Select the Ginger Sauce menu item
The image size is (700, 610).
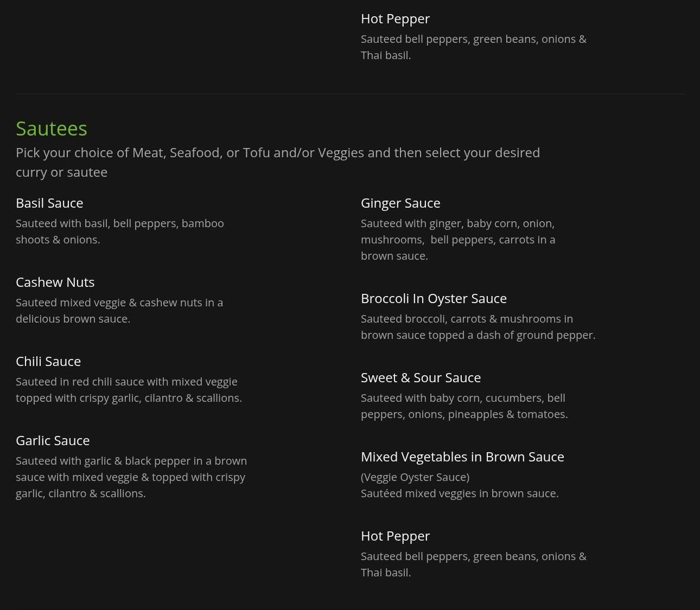[x=400, y=203]
